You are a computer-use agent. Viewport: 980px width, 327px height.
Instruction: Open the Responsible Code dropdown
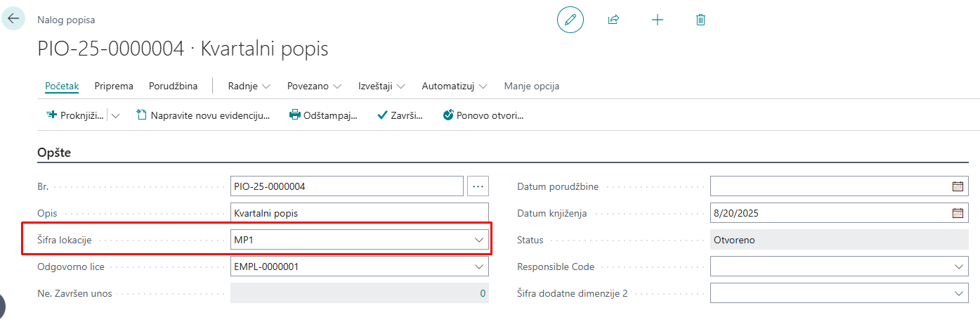960,267
